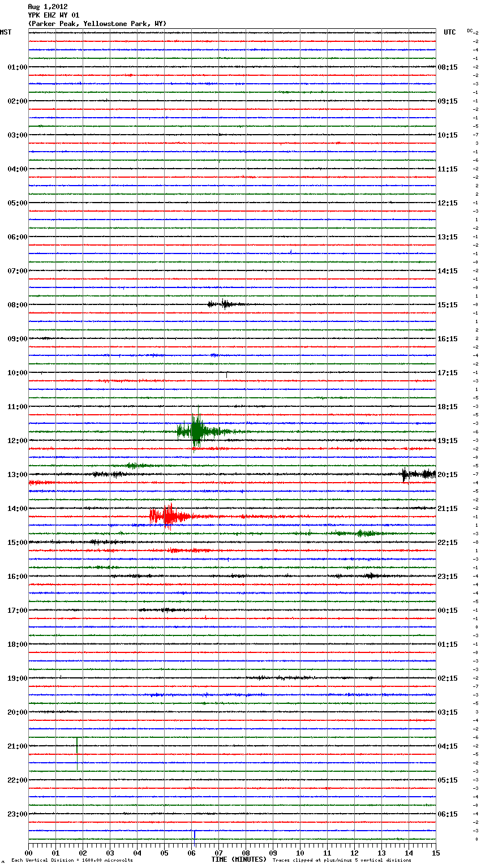
Task: Click the tall green spike near 21:00
Action: [x=77, y=753]
